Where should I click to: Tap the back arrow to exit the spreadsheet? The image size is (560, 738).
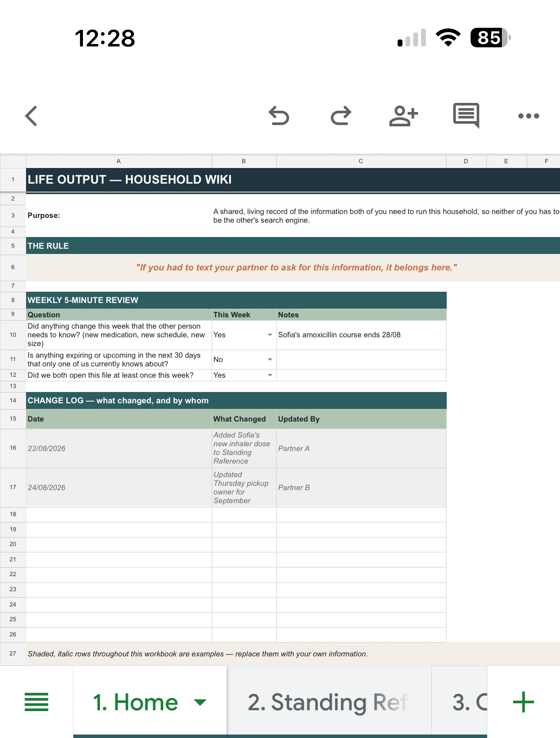[31, 116]
